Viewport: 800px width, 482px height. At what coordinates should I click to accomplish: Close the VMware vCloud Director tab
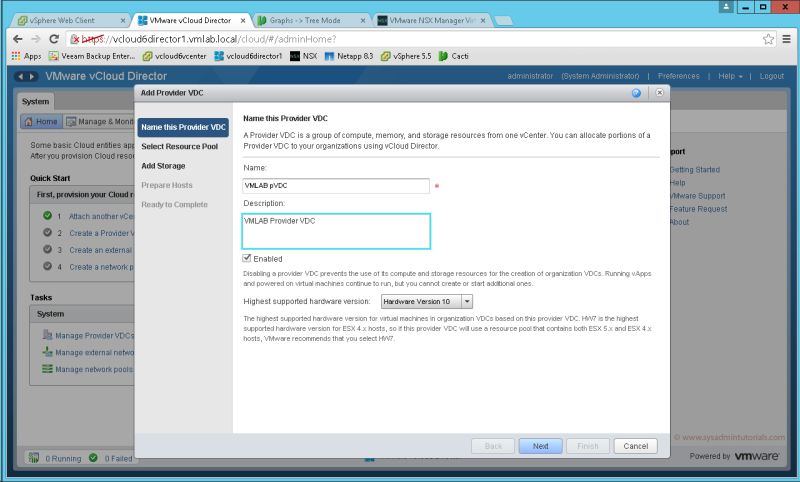click(243, 20)
